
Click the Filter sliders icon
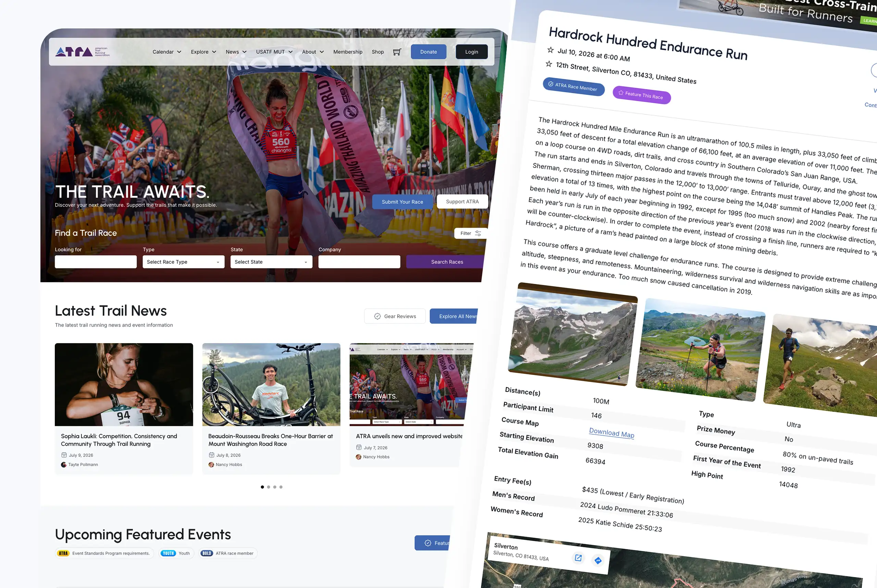point(478,233)
